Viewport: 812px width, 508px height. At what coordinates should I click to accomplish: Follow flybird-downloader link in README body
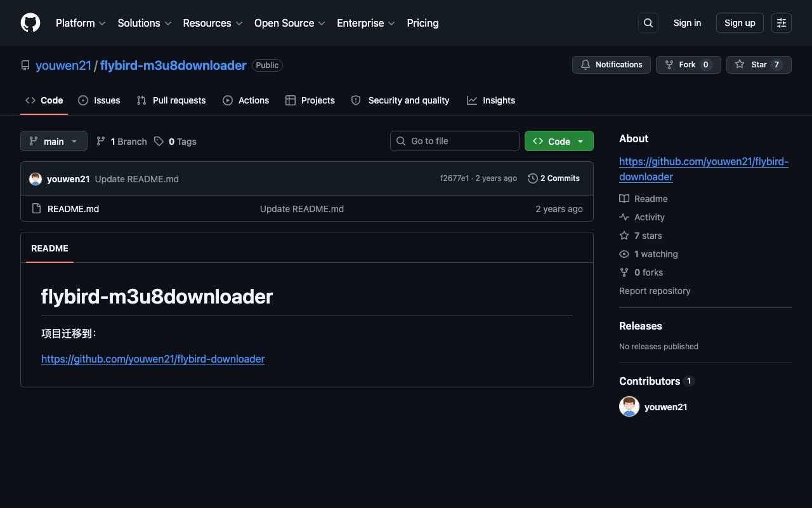153,359
